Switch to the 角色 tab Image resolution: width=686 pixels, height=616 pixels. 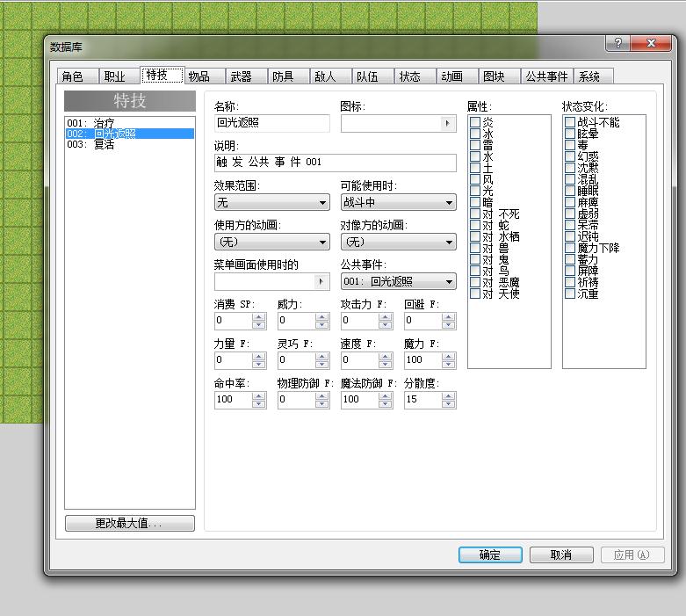(77, 76)
